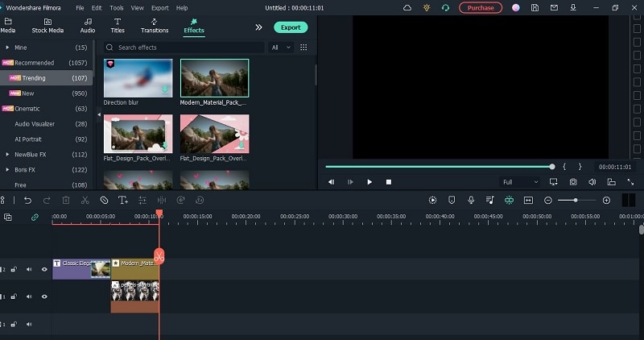The height and width of the screenshot is (340, 644).
Task: Open the Edit menu
Action: [x=97, y=8]
